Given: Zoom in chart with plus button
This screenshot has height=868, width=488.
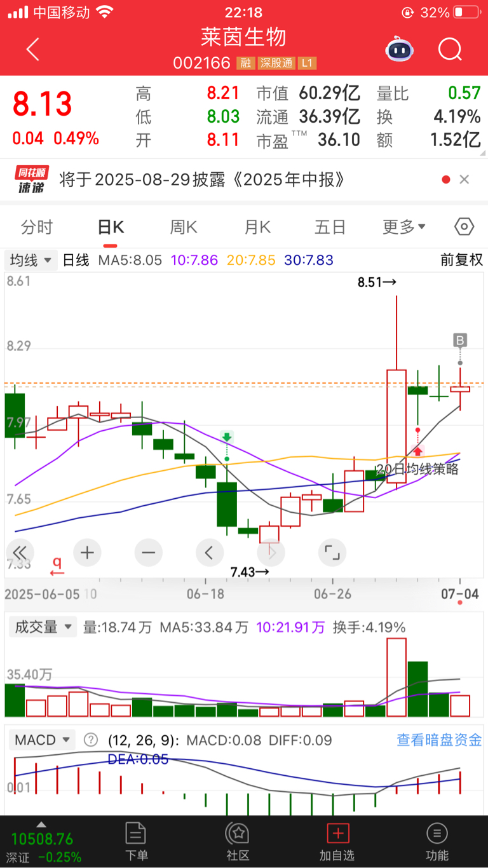Looking at the screenshot, I should coord(87,553).
